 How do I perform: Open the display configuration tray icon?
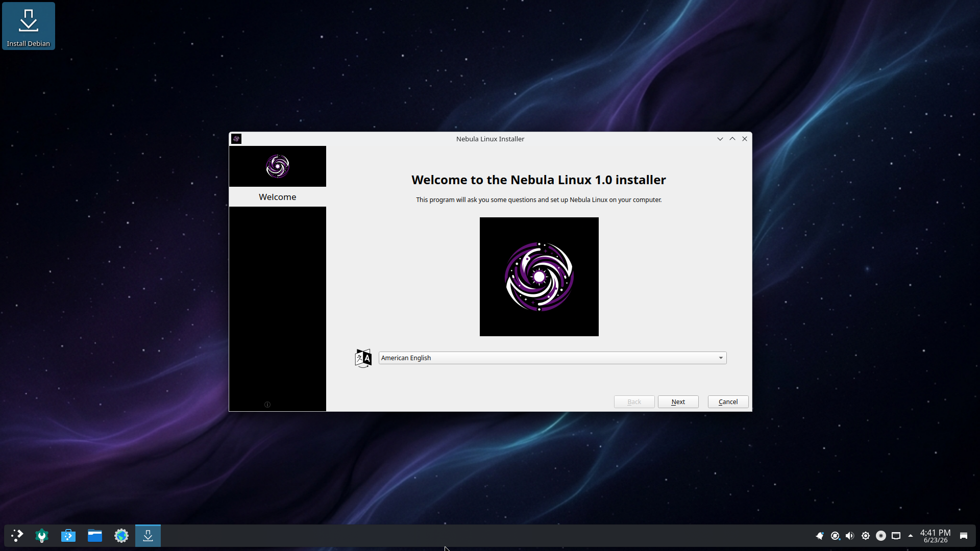pyautogui.click(x=896, y=536)
